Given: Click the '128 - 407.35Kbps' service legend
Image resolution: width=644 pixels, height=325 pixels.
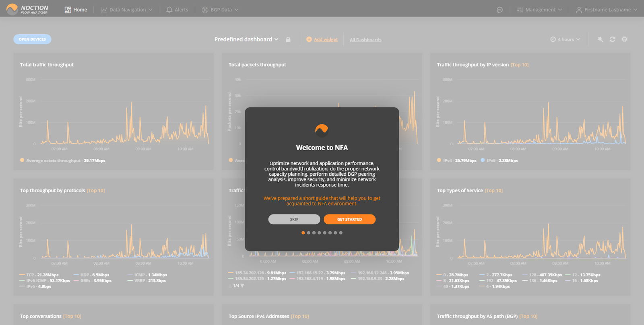Looking at the screenshot, I should pyautogui.click(x=542, y=275).
